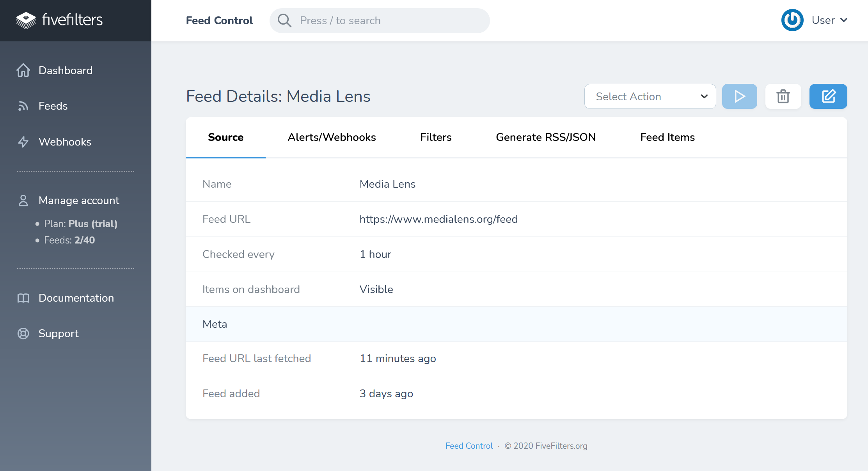The height and width of the screenshot is (471, 868).
Task: Edit feed with pencil icon button
Action: [x=828, y=96]
